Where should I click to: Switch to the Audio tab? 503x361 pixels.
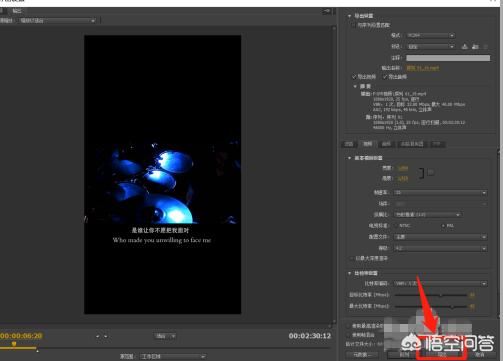(386, 144)
